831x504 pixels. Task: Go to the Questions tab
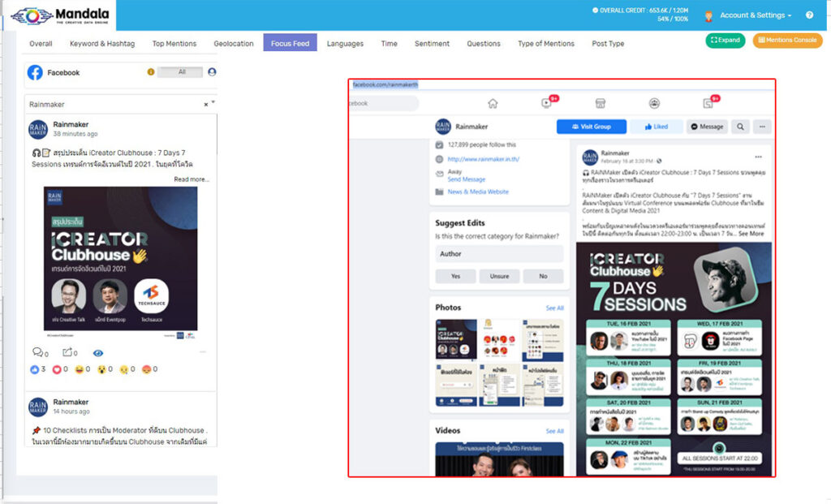(x=484, y=44)
